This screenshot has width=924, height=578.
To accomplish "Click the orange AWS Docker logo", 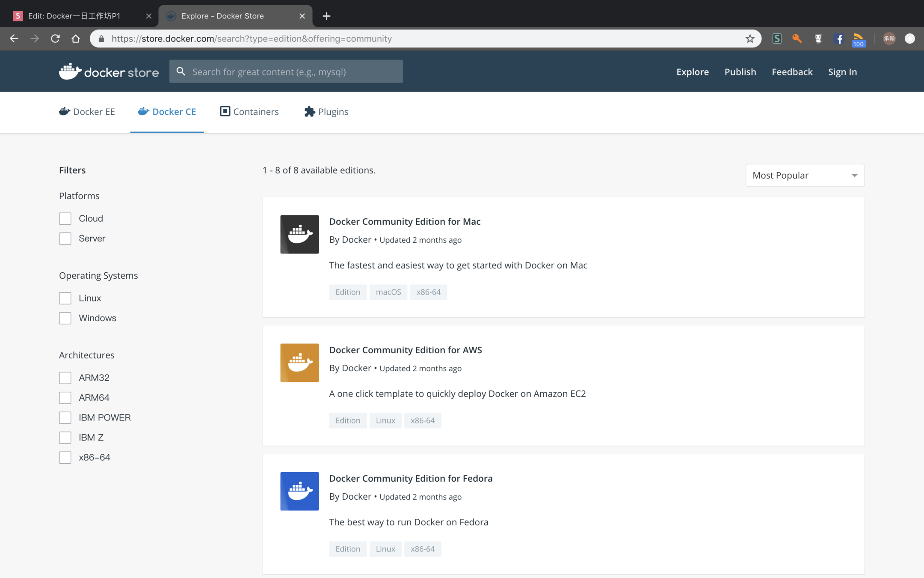I will pyautogui.click(x=299, y=363).
